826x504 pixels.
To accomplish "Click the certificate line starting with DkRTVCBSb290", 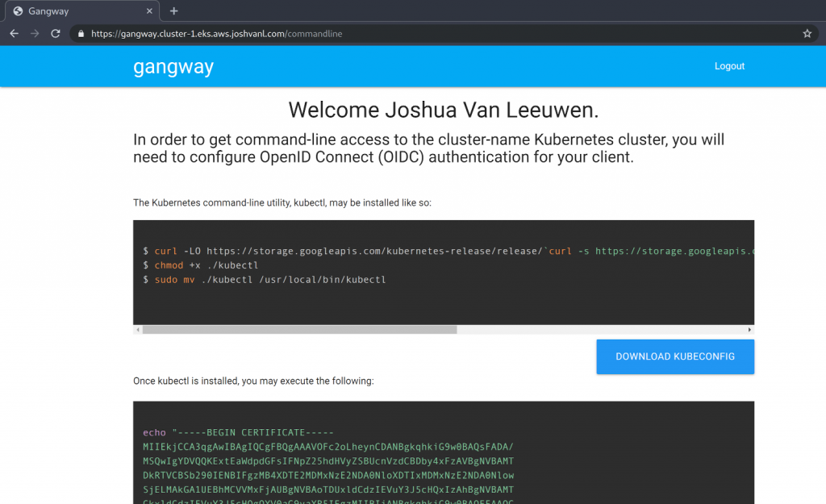I will (327, 475).
